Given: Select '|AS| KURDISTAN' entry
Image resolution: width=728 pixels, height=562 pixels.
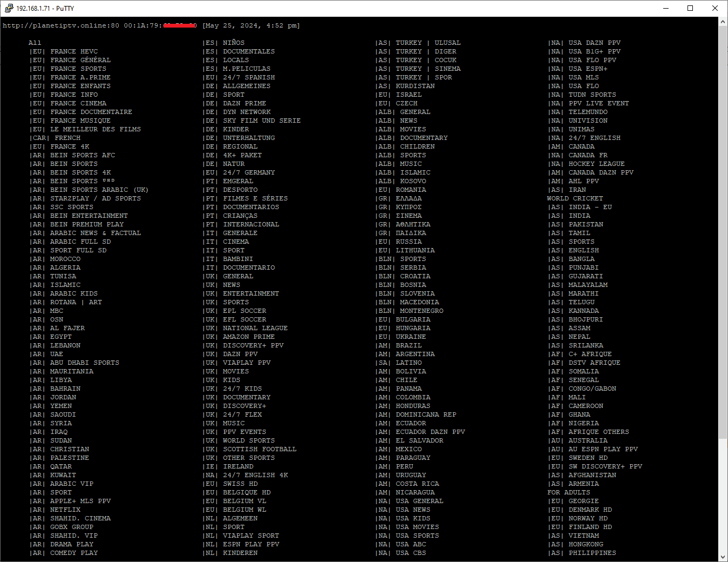Looking at the screenshot, I should [405, 86].
